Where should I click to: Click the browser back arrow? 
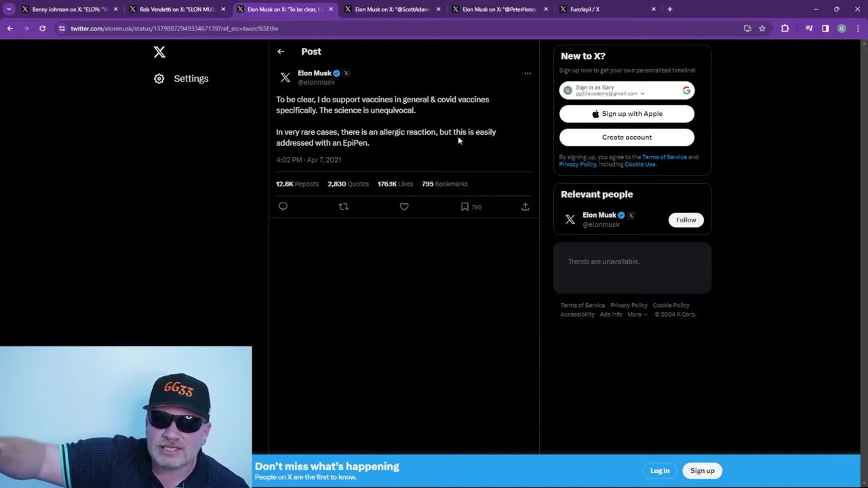tap(10, 28)
